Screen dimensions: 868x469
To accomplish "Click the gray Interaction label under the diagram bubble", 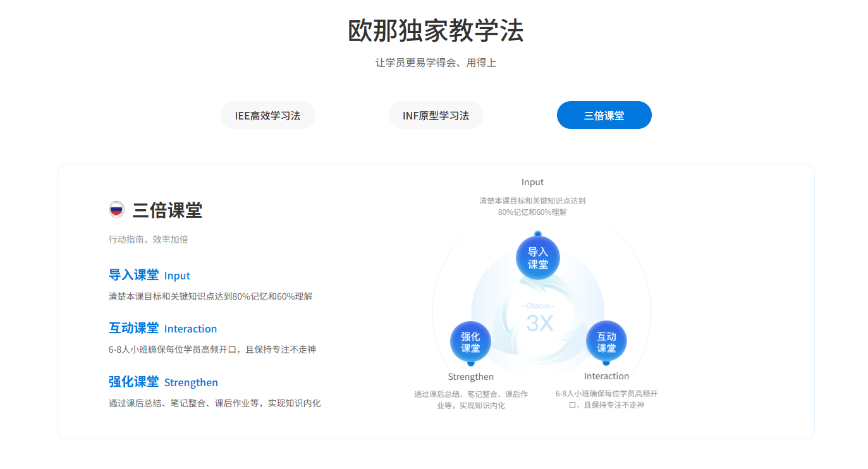I will pos(606,376).
